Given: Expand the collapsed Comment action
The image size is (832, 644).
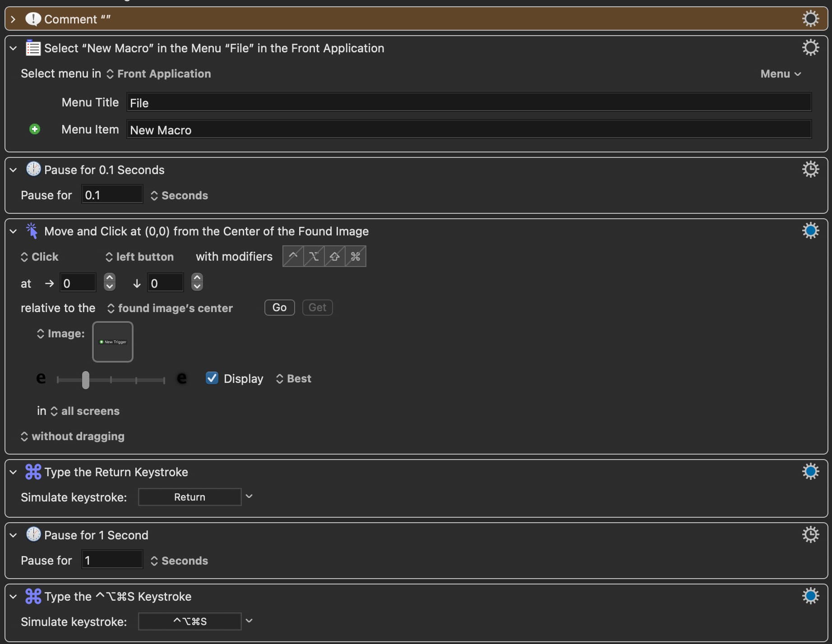Looking at the screenshot, I should [x=13, y=19].
